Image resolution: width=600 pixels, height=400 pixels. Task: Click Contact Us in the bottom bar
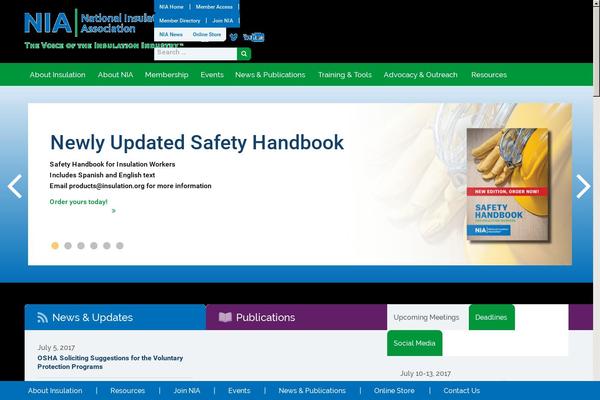tap(461, 390)
